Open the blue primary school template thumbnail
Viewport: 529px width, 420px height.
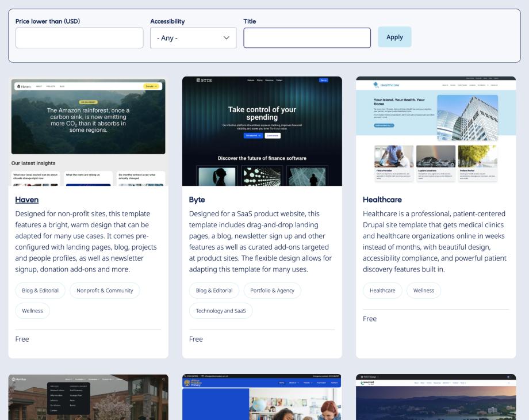click(x=262, y=397)
